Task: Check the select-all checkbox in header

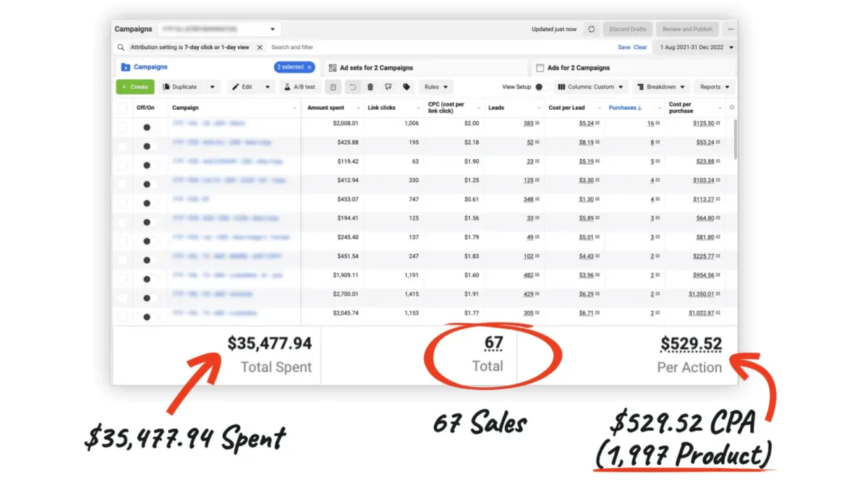Action: click(x=122, y=108)
